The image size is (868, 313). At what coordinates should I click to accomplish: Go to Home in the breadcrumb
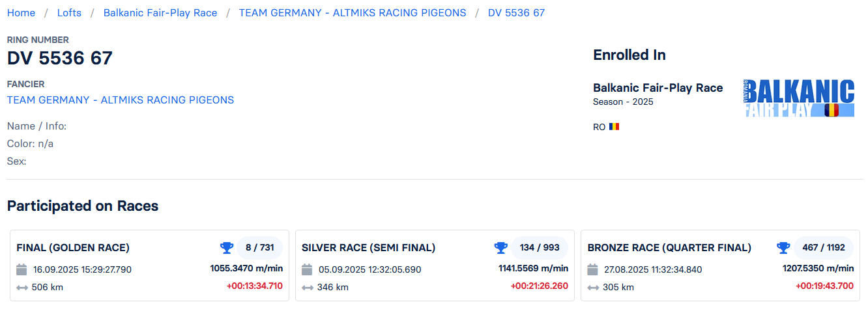(x=21, y=13)
